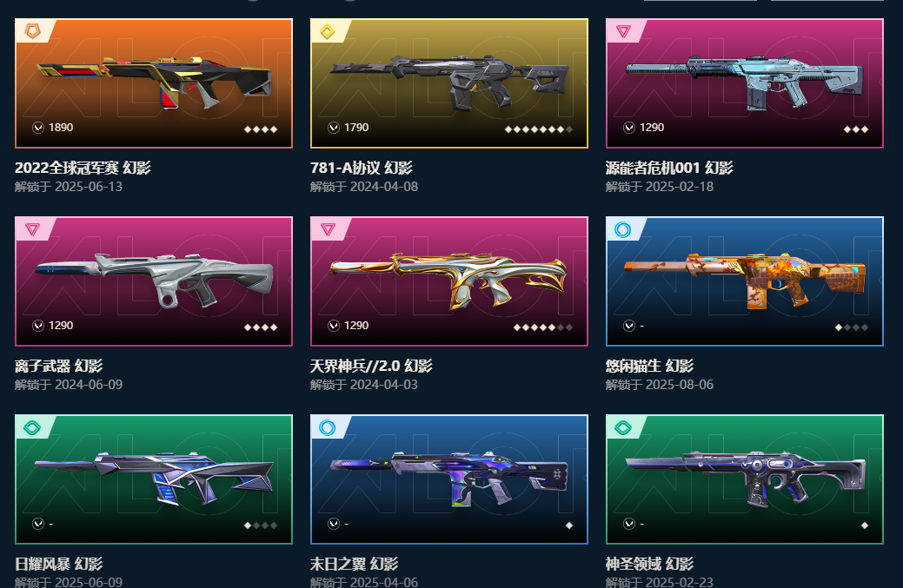The width and height of the screenshot is (903, 588).
Task: Open the 781-A协议 幻影 title link
Action: 361,168
